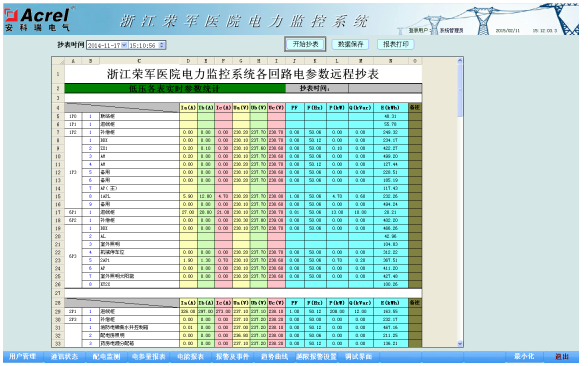588x366 pixels.
Task: Click the time spinner arrows beside 15:10:56
Action: [x=162, y=45]
